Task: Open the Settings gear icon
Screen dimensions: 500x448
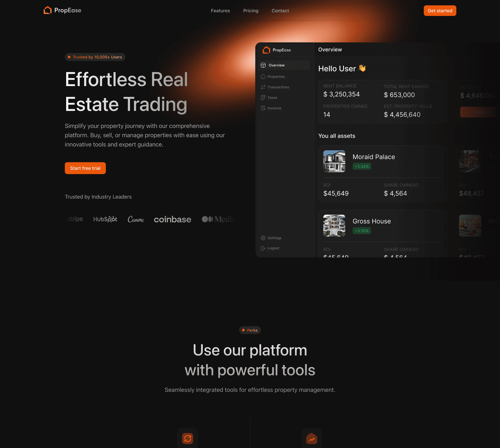Action: (x=263, y=238)
